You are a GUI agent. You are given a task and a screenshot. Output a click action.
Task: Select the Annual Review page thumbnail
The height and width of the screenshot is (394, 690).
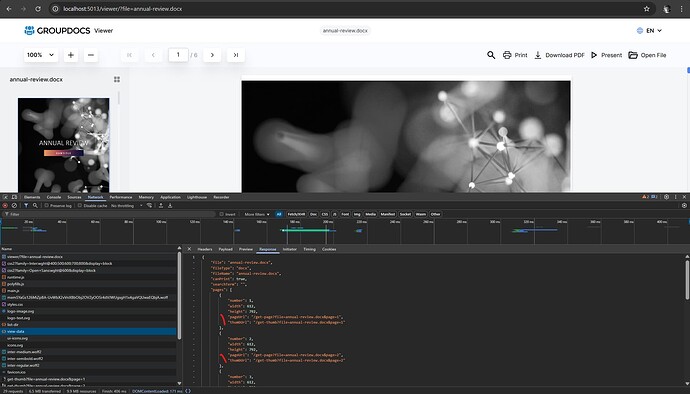click(63, 145)
